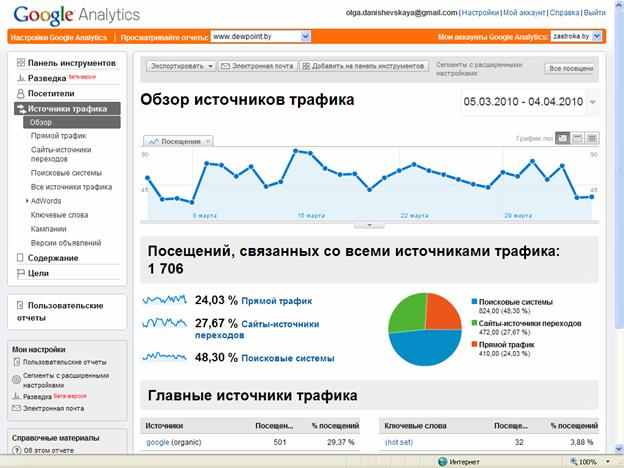Click the blue slice of the pie chart
The image size is (624, 468).
click(x=425, y=349)
